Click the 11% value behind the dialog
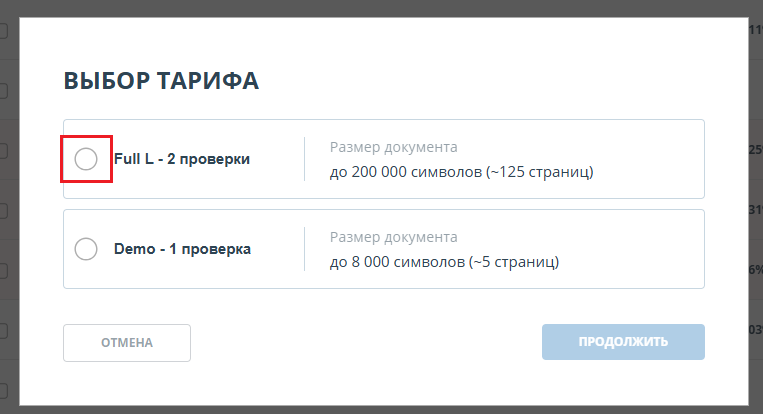The height and width of the screenshot is (414, 763). click(x=756, y=30)
